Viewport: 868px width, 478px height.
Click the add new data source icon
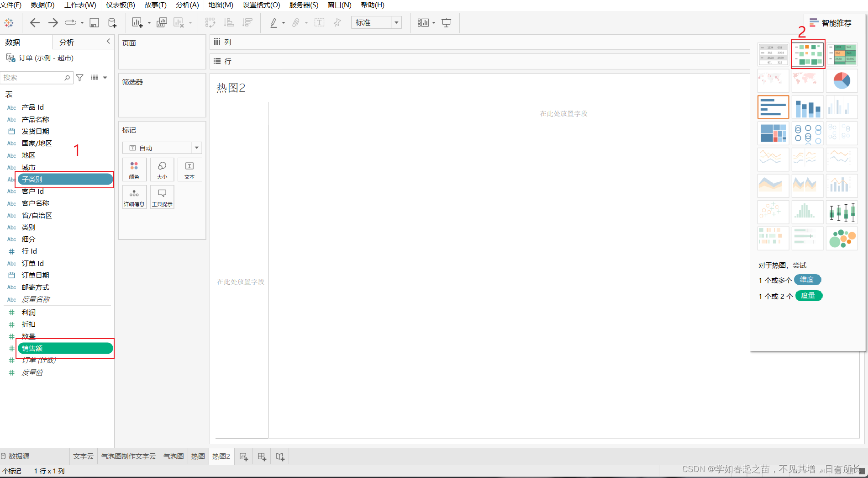112,22
